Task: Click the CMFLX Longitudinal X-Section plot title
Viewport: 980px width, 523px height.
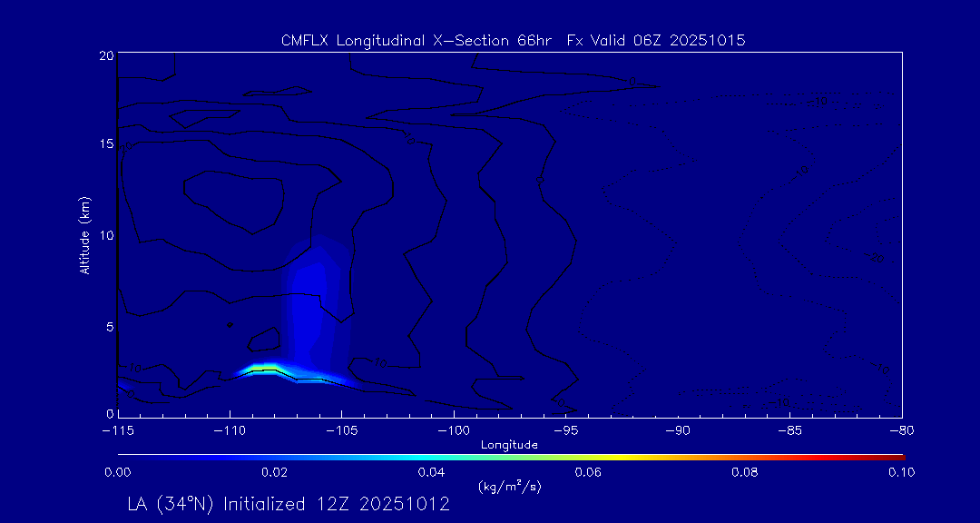Action: coord(513,41)
